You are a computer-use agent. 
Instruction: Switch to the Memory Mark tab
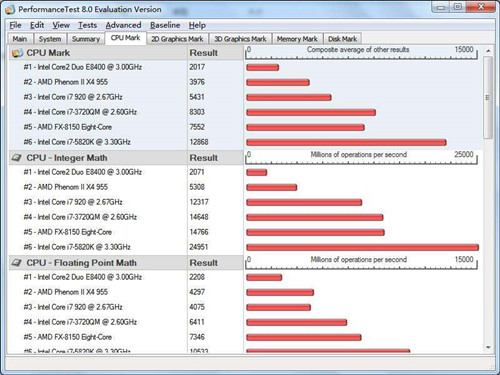click(297, 39)
